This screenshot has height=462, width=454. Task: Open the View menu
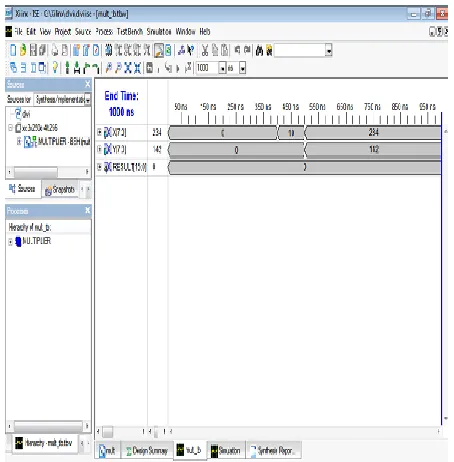(45, 32)
